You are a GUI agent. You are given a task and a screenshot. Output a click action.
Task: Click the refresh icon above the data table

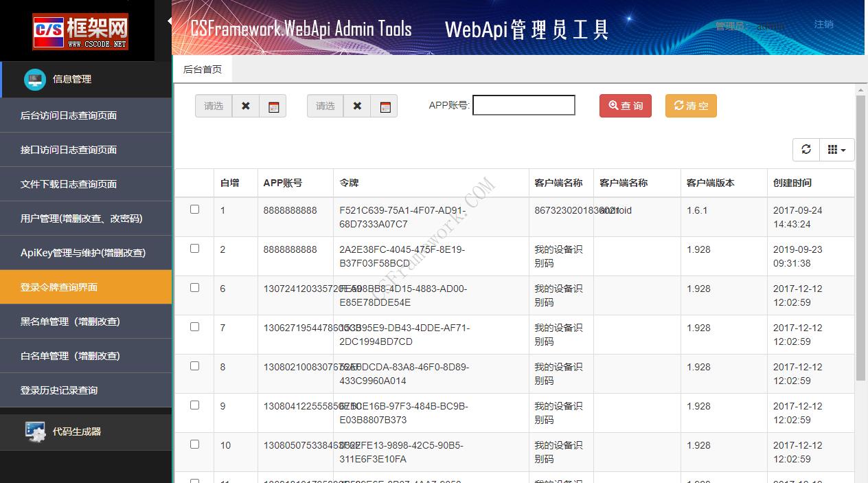click(806, 149)
